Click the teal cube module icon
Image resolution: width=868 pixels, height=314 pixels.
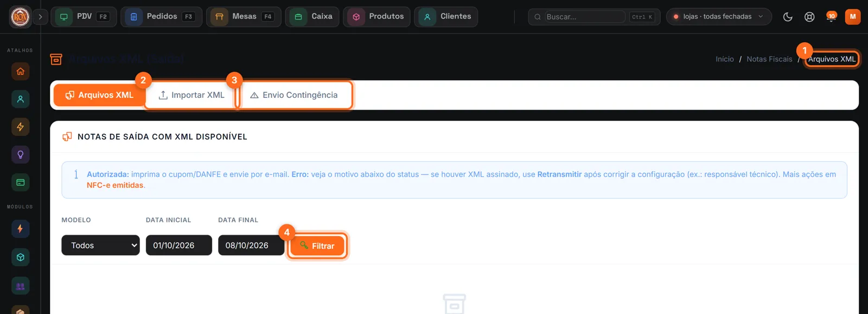tap(21, 257)
